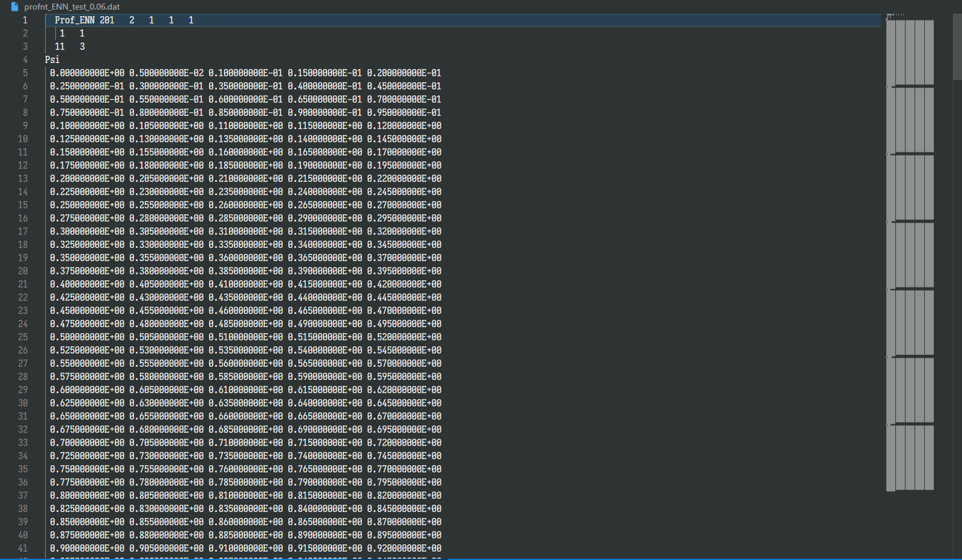The width and height of the screenshot is (962, 560).
Task: Click line number 20 in the gutter
Action: pyautogui.click(x=23, y=271)
